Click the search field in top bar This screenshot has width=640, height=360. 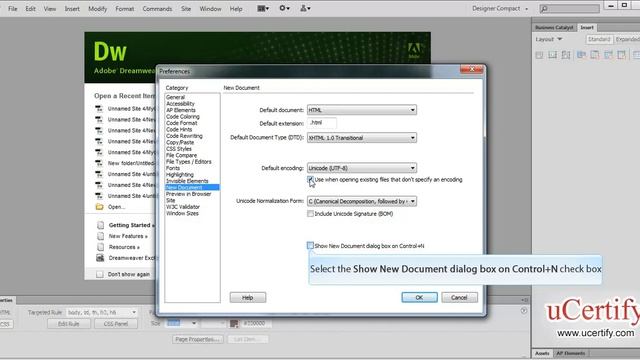pos(569,9)
